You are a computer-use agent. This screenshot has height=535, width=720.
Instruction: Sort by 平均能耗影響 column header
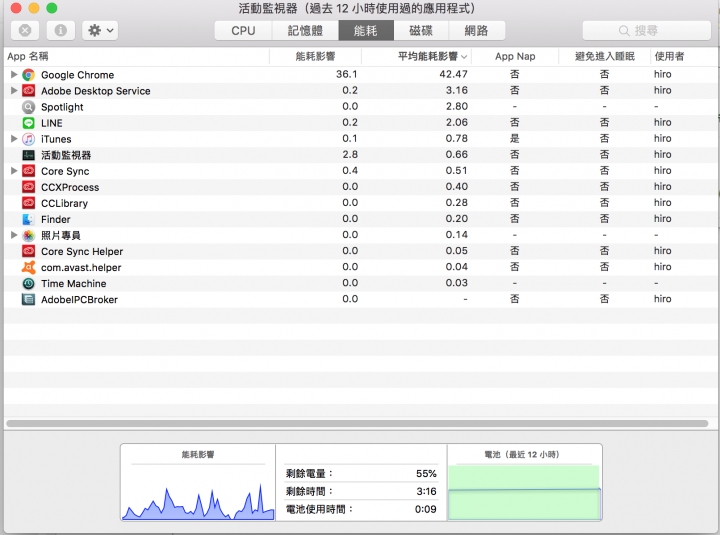[416, 56]
